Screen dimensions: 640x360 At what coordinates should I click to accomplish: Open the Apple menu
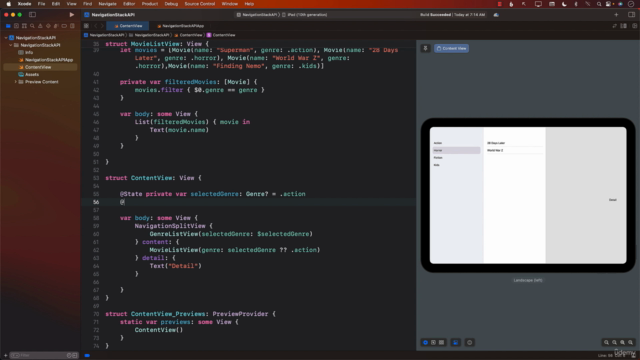pyautogui.click(x=9, y=4)
